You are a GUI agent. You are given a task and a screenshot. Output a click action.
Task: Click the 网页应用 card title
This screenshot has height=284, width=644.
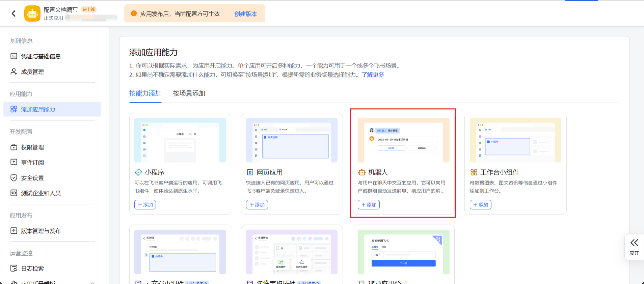270,172
